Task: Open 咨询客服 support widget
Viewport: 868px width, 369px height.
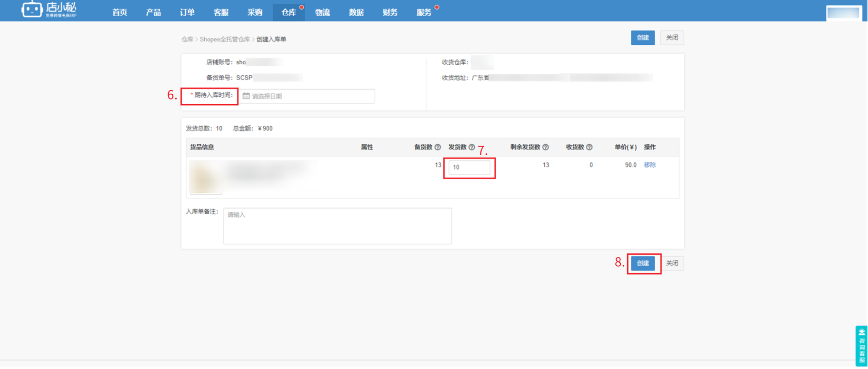Action: pyautogui.click(x=861, y=346)
